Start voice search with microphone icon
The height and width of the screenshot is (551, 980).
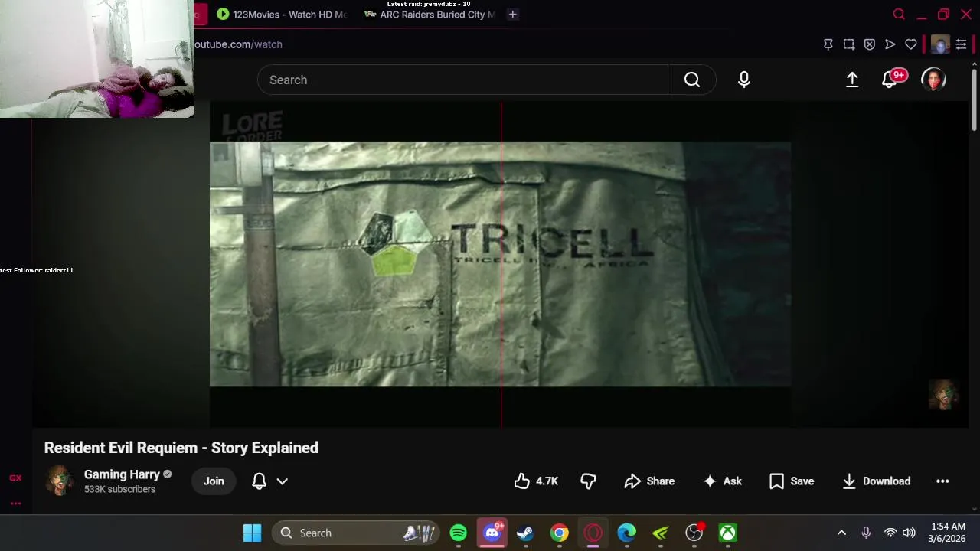pos(743,80)
